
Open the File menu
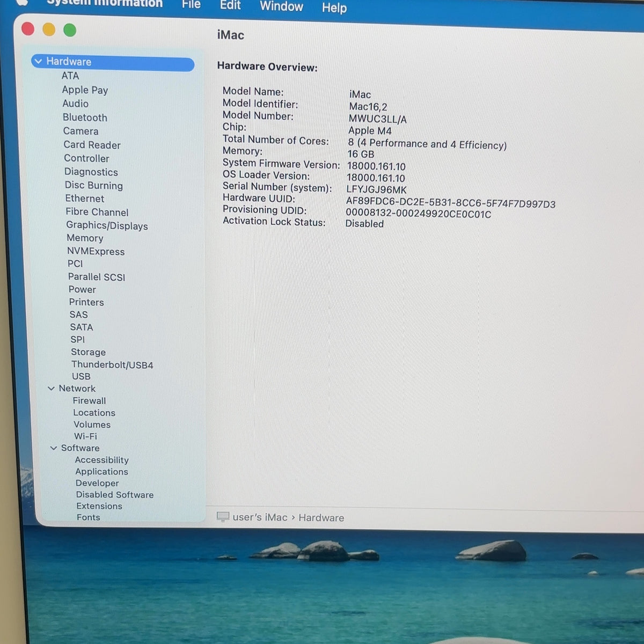[191, 4]
